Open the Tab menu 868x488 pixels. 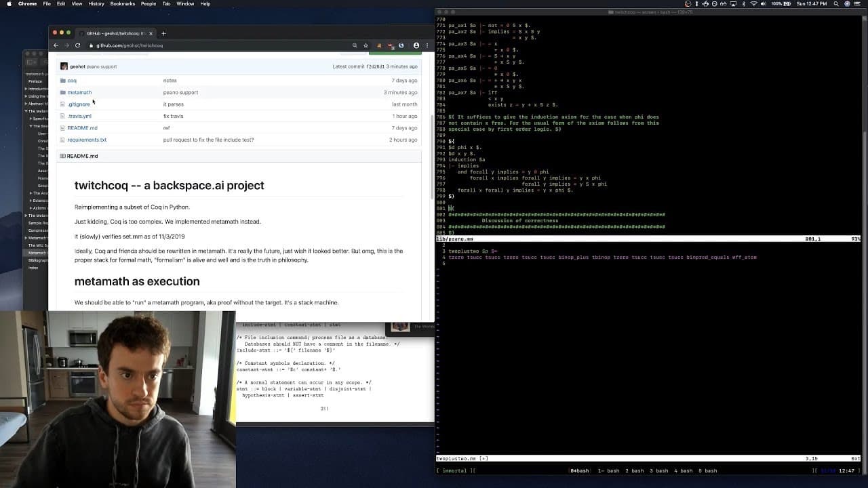[167, 4]
